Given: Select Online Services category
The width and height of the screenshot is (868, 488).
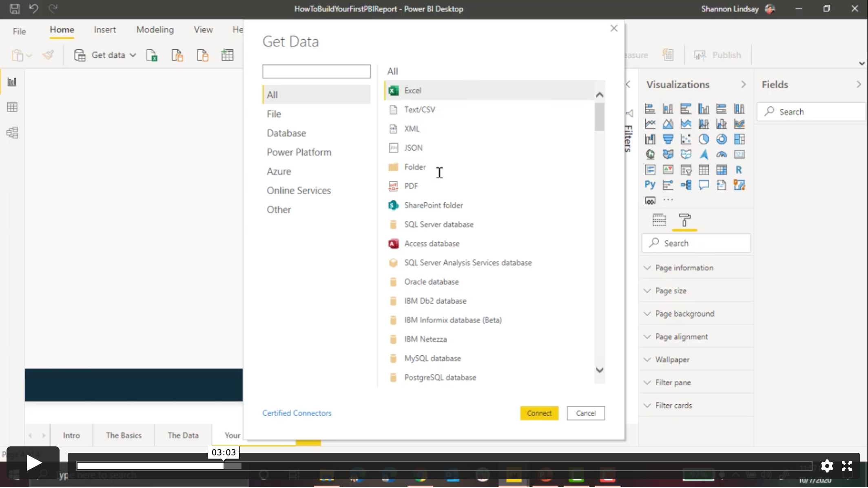Looking at the screenshot, I should (317, 191).
